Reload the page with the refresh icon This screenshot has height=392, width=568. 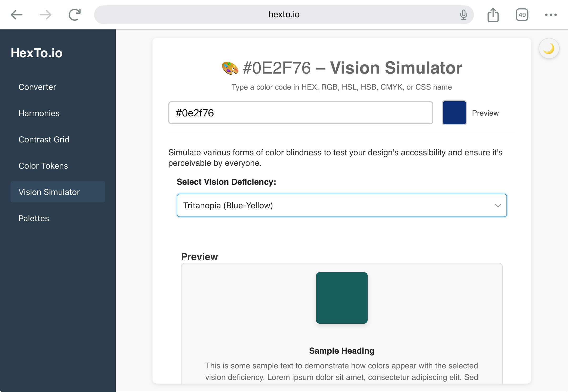(x=75, y=15)
